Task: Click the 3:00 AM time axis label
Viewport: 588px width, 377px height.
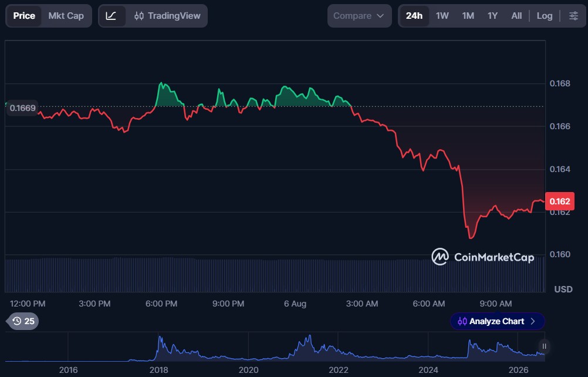Action: [x=362, y=304]
